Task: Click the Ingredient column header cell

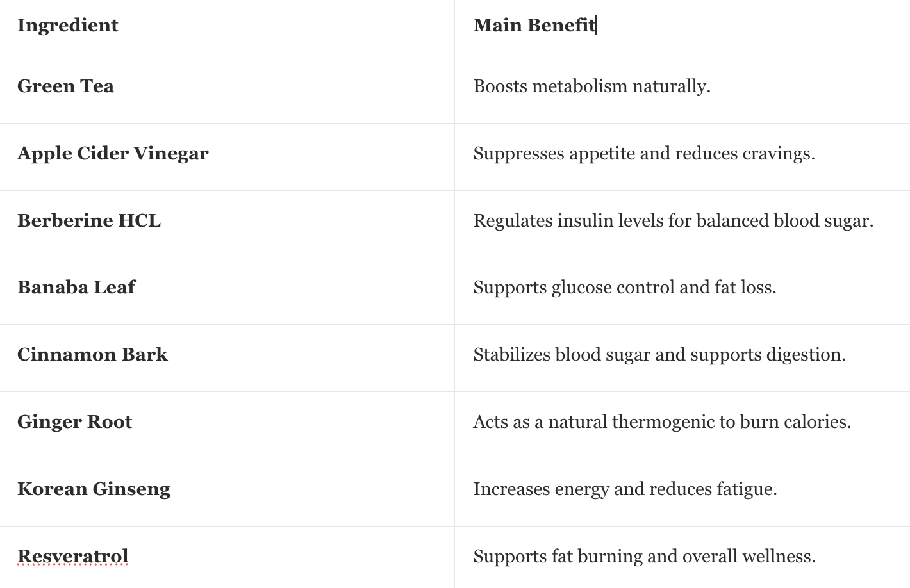Action: pos(68,26)
